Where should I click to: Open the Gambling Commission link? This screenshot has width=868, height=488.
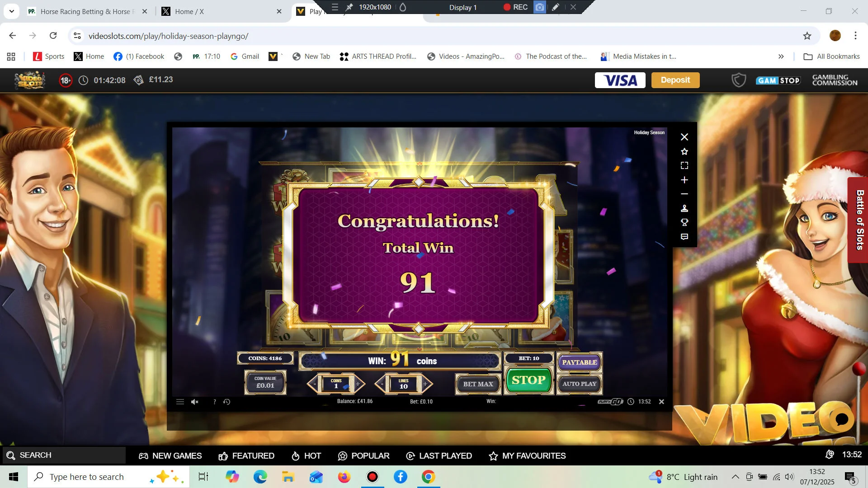point(835,80)
